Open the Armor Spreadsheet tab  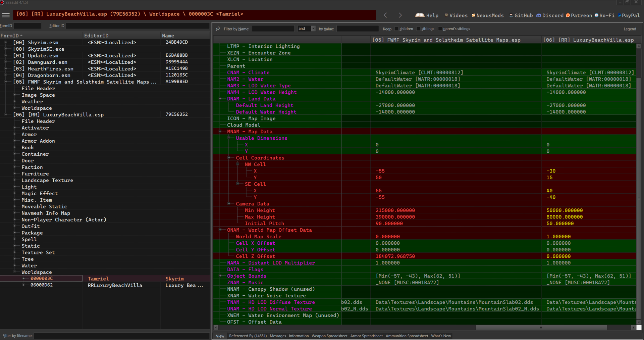pyautogui.click(x=366, y=336)
